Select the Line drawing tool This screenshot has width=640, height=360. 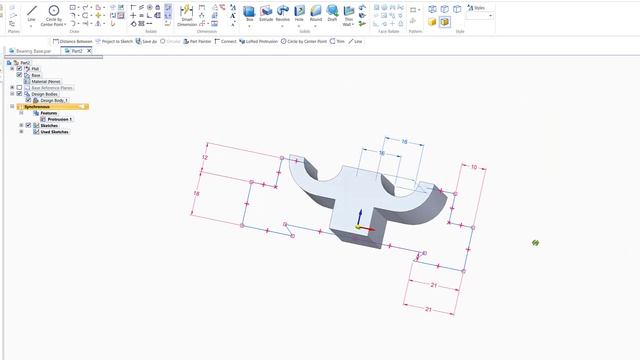click(x=31, y=13)
